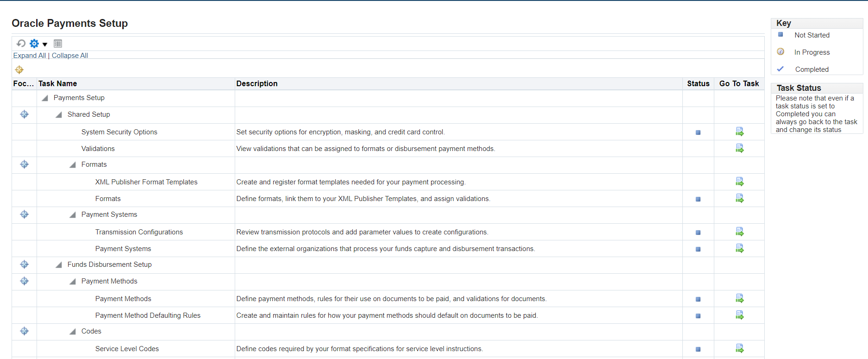The height and width of the screenshot is (359, 868).
Task: Go to task for Transmission Configurations
Action: click(740, 232)
